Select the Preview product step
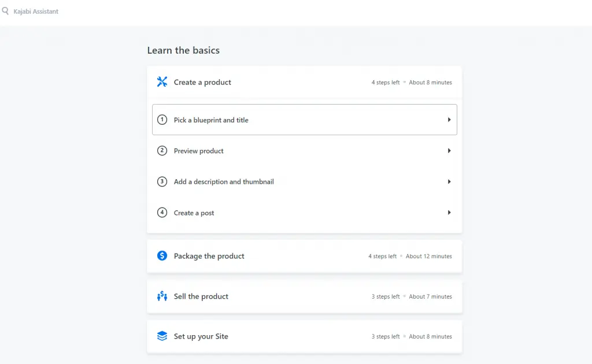This screenshot has width=592, height=364. [x=199, y=151]
